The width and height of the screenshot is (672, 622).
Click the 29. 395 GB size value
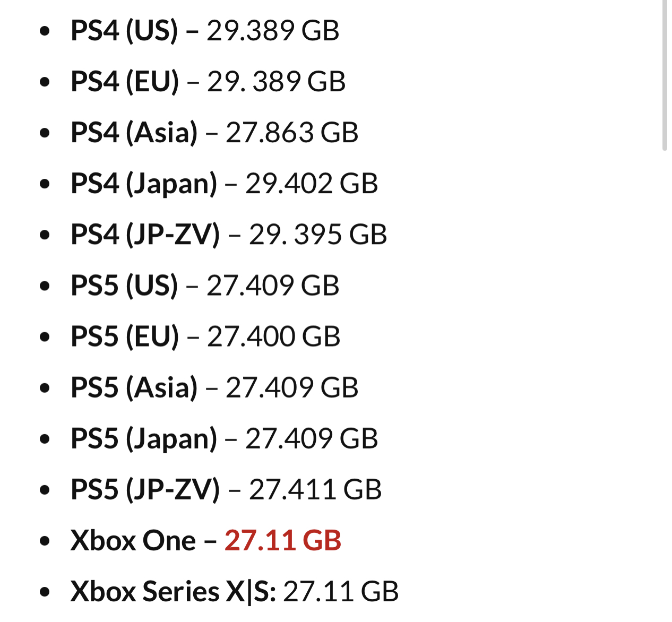[x=318, y=234]
